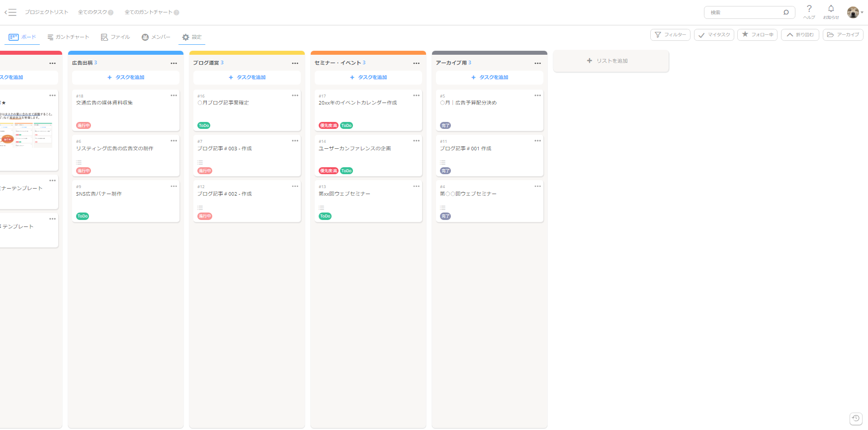Open the アーカイブ用 list options menu
Image resolution: width=868 pixels, height=430 pixels.
pos(537,63)
